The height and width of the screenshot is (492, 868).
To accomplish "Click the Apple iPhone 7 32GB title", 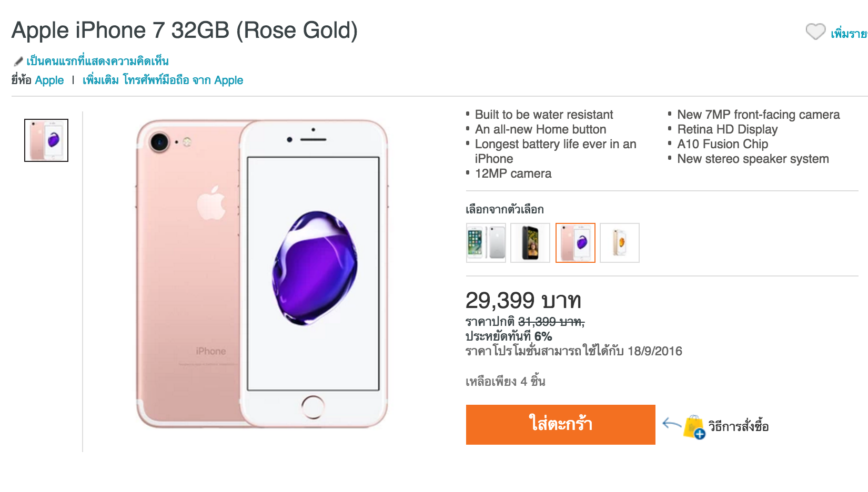I will pos(185,30).
